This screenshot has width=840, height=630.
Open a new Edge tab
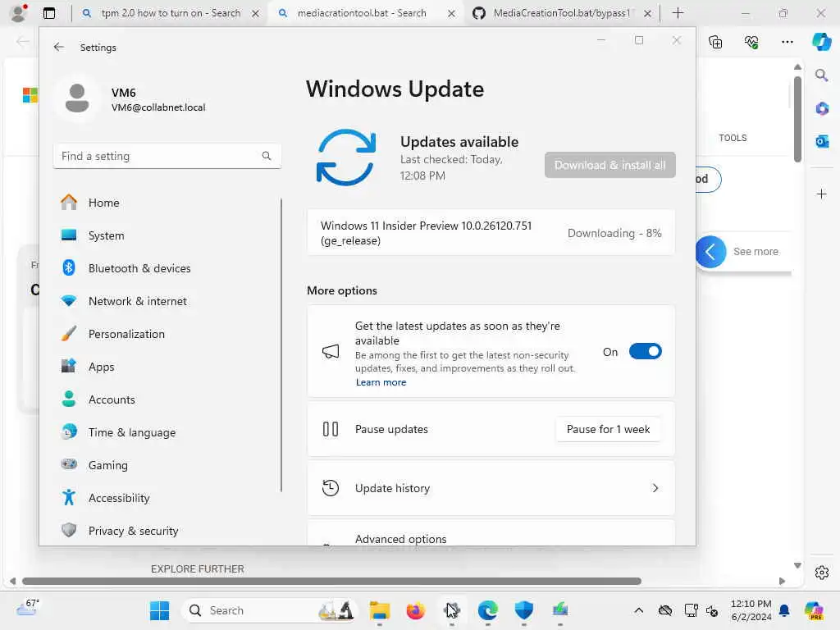click(x=678, y=13)
